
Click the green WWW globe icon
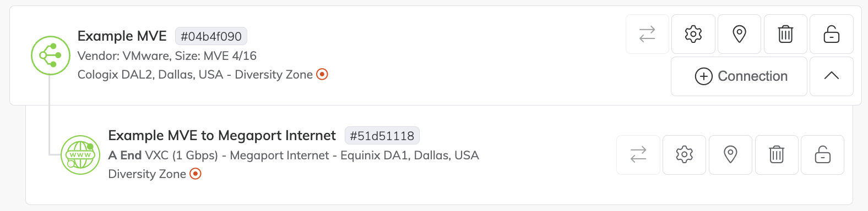[80, 155]
